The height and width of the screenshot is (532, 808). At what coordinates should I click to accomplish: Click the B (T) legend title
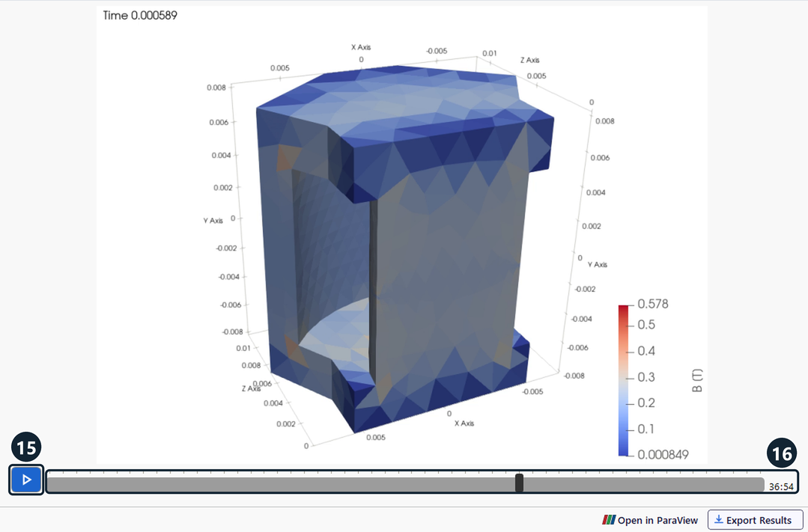pyautogui.click(x=696, y=381)
